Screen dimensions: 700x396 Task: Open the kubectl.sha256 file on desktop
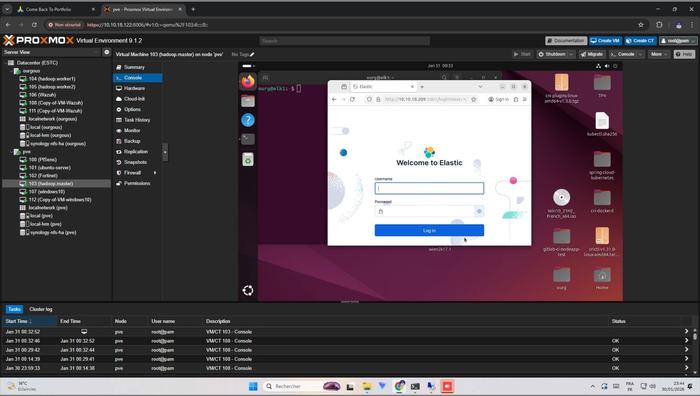click(x=602, y=121)
